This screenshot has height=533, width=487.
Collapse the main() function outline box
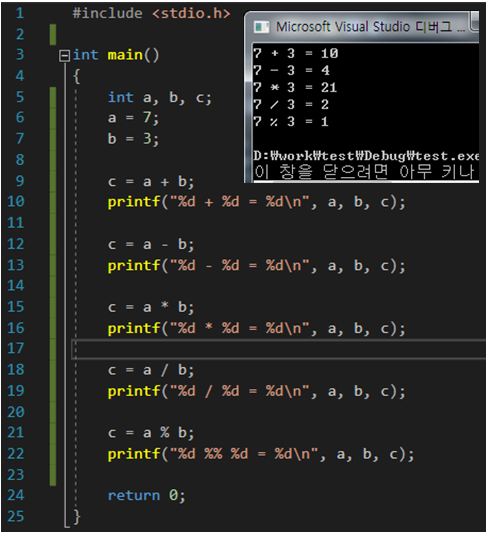[64, 55]
